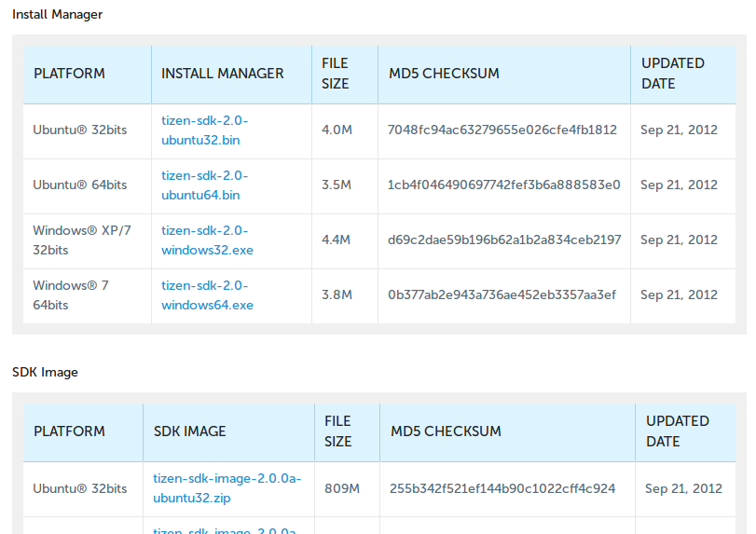Open tizen-sdk-2.0-windows32.exe link
Viewport: 756px width, 534px height.
(207, 240)
